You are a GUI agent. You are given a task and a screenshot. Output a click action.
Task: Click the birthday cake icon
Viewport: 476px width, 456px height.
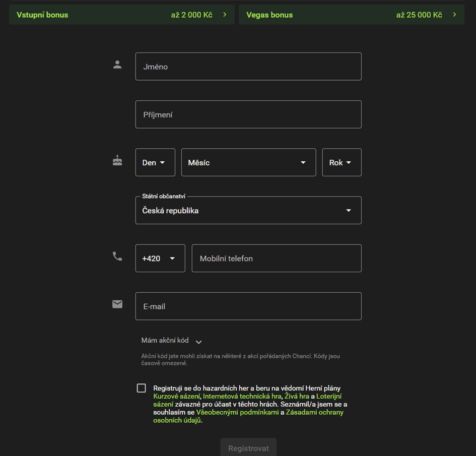click(x=117, y=160)
